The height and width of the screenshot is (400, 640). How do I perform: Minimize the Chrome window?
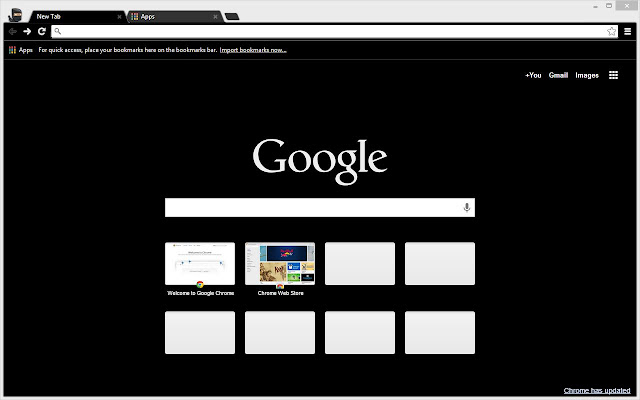pyautogui.click(x=595, y=6)
